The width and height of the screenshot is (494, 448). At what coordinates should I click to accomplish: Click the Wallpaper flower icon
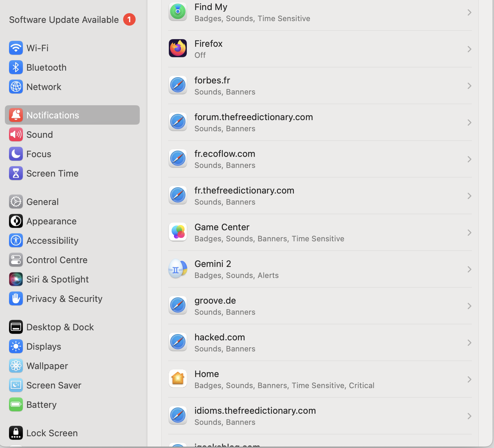(16, 366)
